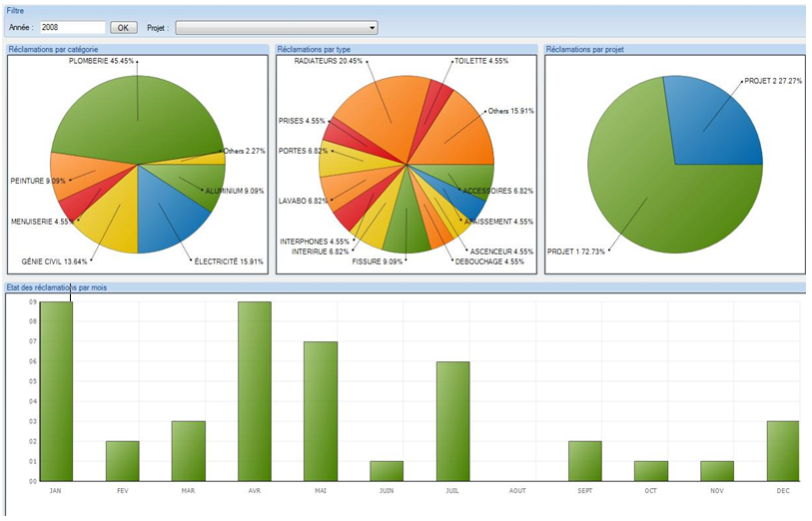This screenshot has width=812, height=521.
Task: Click inside the Projet combo box field
Action: 270,28
